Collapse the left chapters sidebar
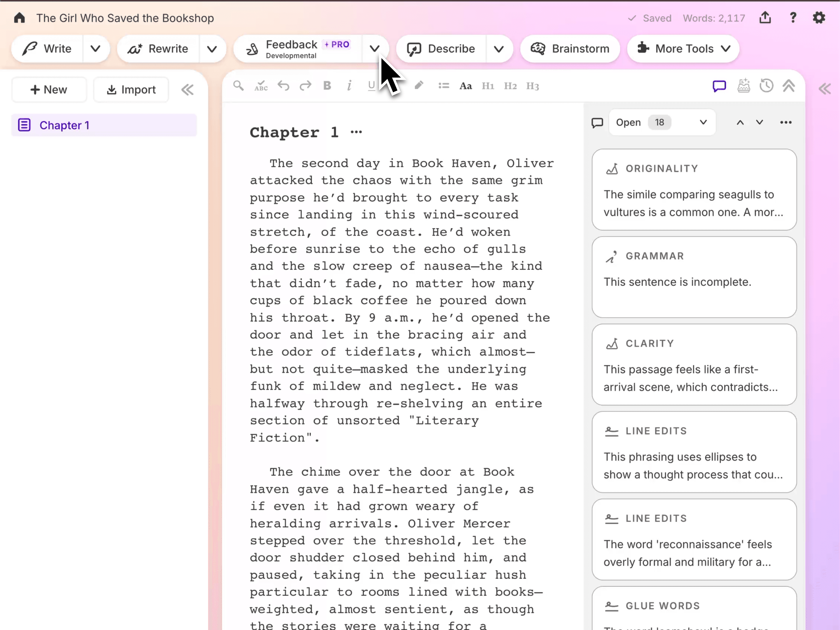 [188, 90]
